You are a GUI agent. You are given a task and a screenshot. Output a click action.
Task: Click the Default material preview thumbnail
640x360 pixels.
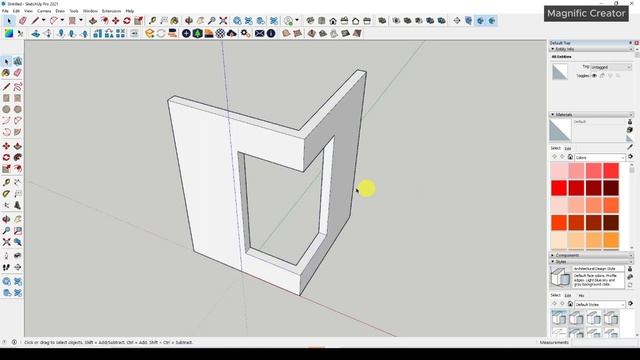pyautogui.click(x=560, y=130)
